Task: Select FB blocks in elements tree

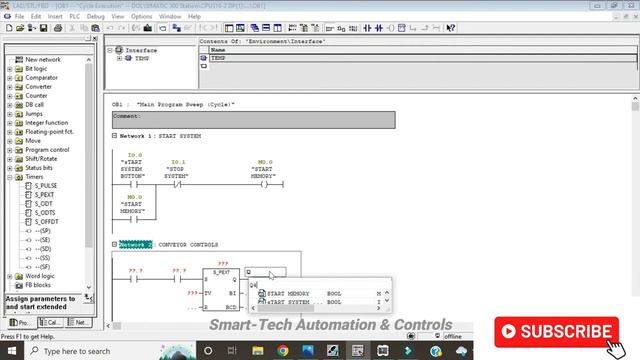Action: (x=38, y=285)
